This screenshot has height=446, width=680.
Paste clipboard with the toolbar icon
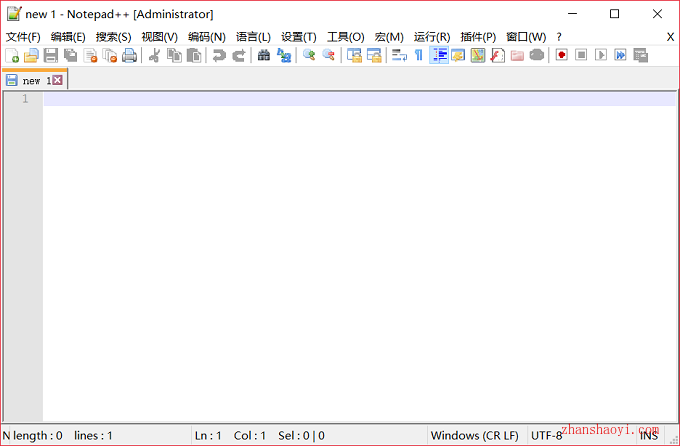[x=194, y=56]
